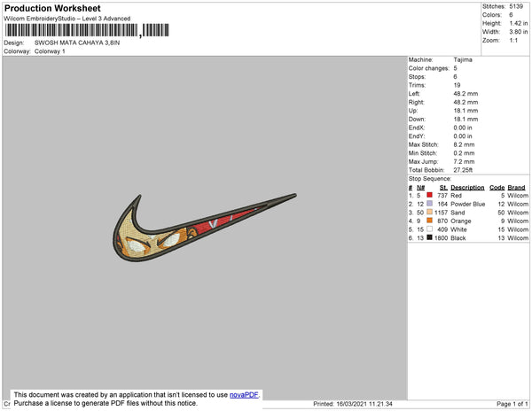Click the Max Stitch value '8.2 mm'
Viewport: 532px width, 411px height.
click(x=464, y=144)
